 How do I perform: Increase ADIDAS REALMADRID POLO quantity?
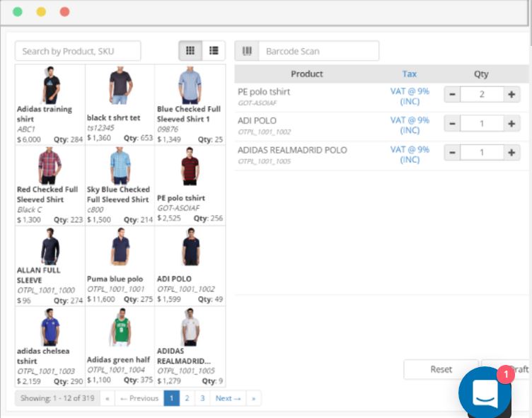click(x=511, y=152)
